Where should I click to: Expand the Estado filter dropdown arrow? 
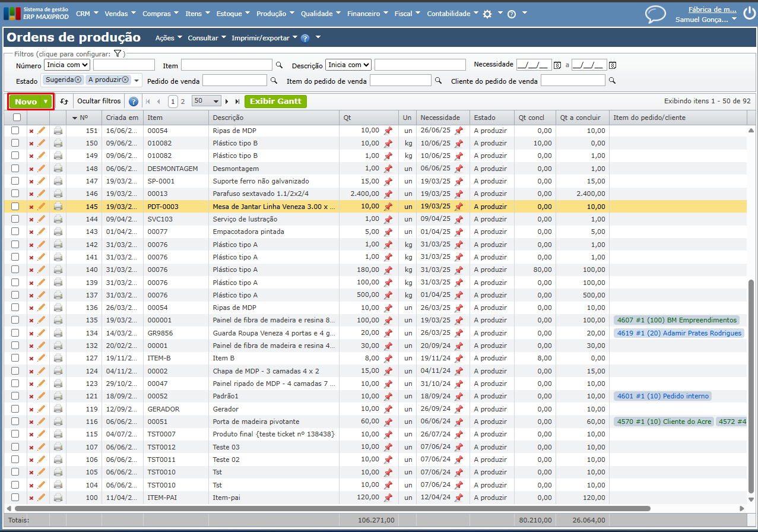(137, 80)
